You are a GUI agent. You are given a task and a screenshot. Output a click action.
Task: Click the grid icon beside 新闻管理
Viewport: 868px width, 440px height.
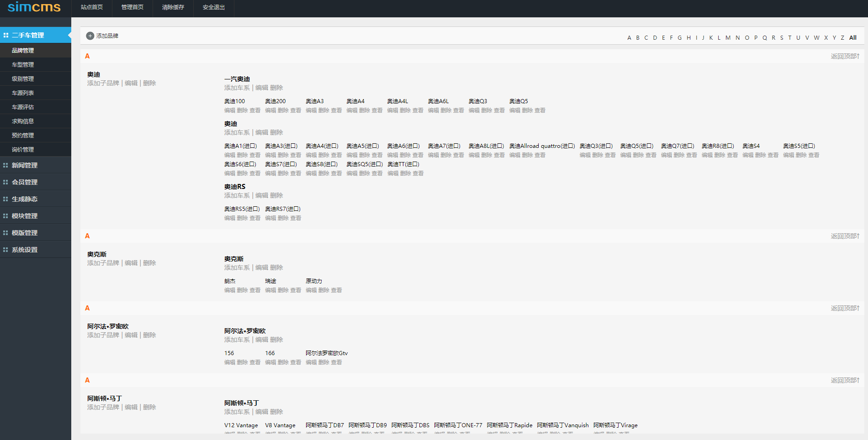5,165
